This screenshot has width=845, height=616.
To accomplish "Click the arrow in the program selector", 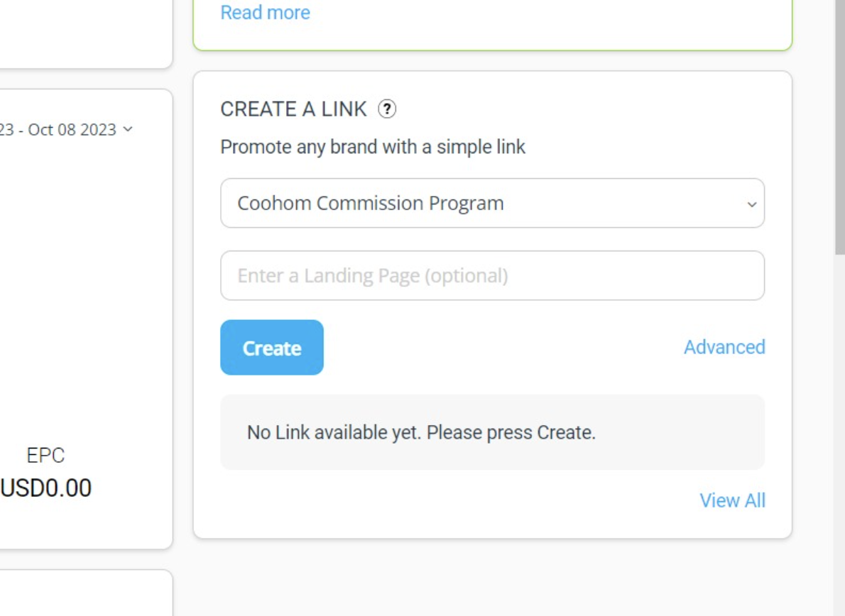I will tap(752, 204).
